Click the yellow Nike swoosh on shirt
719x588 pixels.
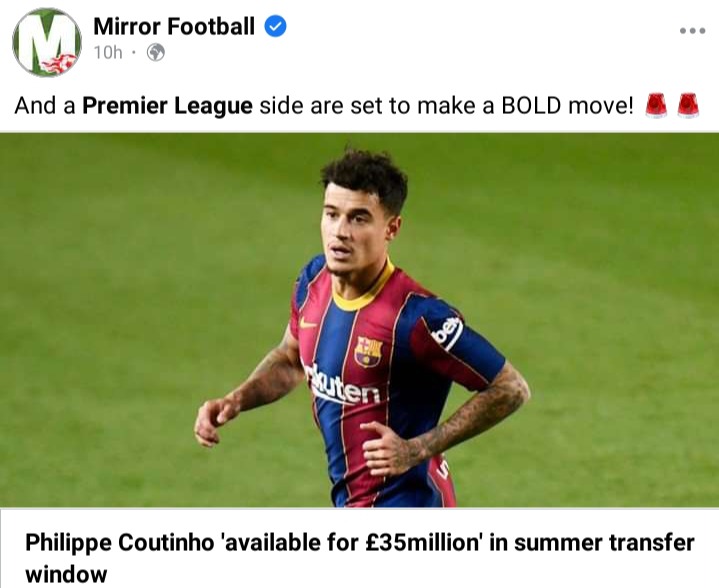[308, 323]
